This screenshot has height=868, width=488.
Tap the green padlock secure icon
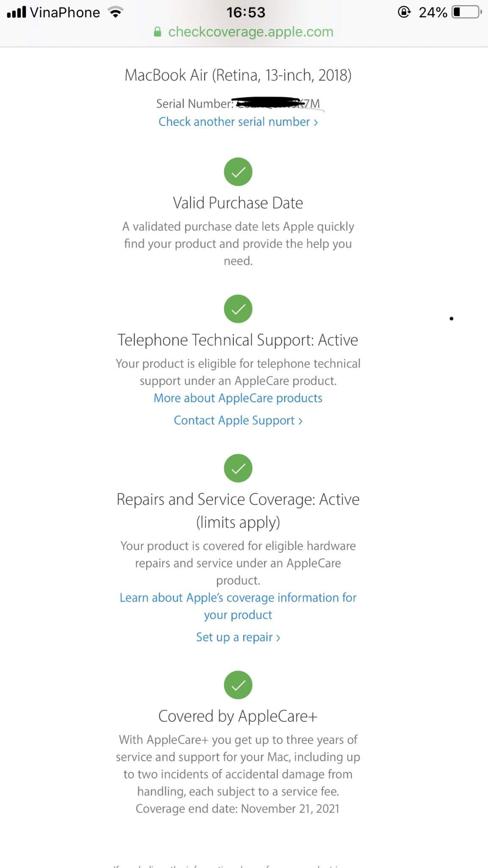158,32
